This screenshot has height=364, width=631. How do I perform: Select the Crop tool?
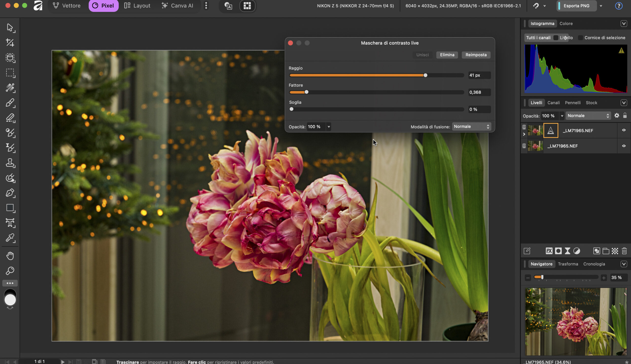10,43
